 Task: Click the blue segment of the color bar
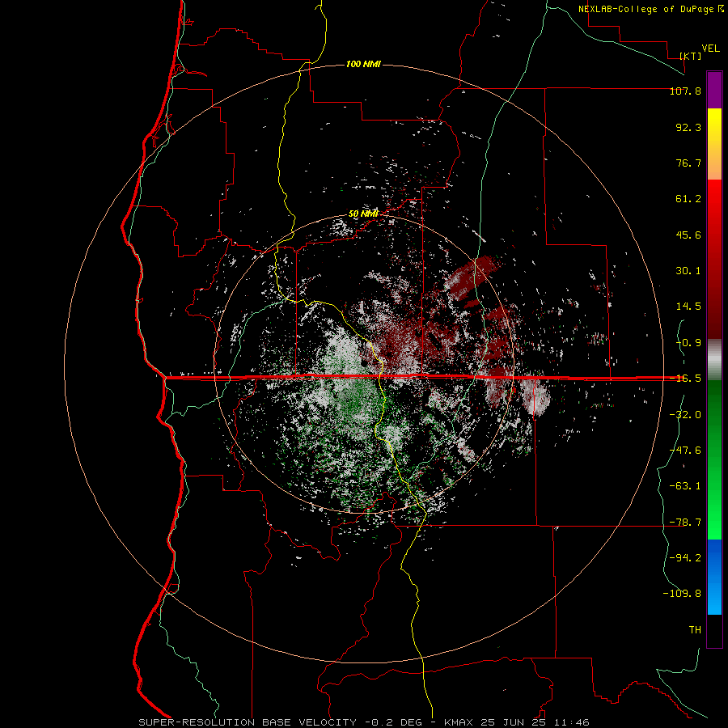[x=714, y=577]
